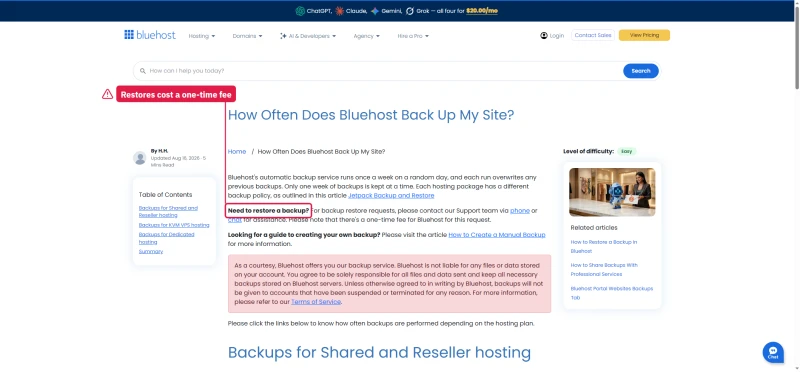The width and height of the screenshot is (800, 372).
Task: Click the Contact Sales button
Action: pyautogui.click(x=592, y=35)
